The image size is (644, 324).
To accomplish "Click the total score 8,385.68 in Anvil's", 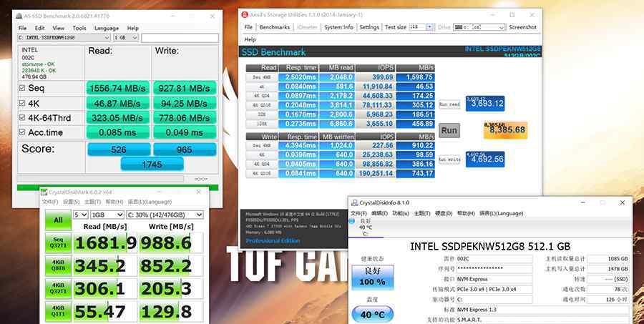I will [506, 130].
